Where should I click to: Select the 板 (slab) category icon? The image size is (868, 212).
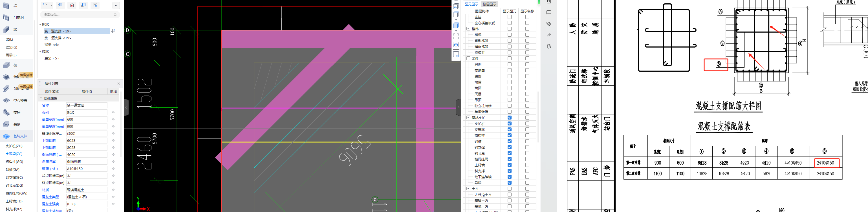6,65
